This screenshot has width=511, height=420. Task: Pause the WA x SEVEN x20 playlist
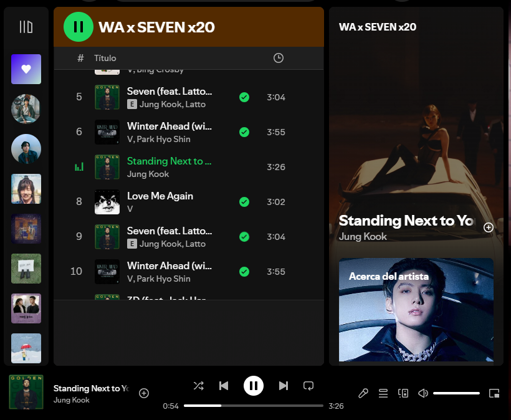coord(79,27)
